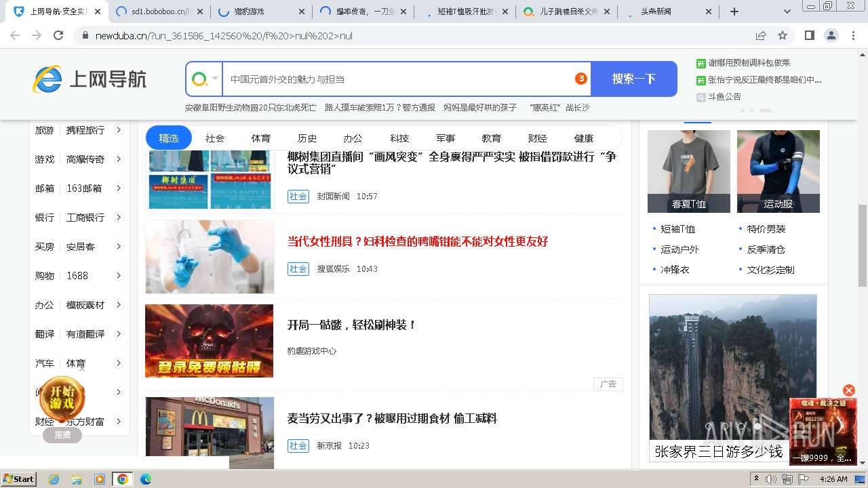
Task: Click the site info lock icon
Action: click(x=85, y=36)
